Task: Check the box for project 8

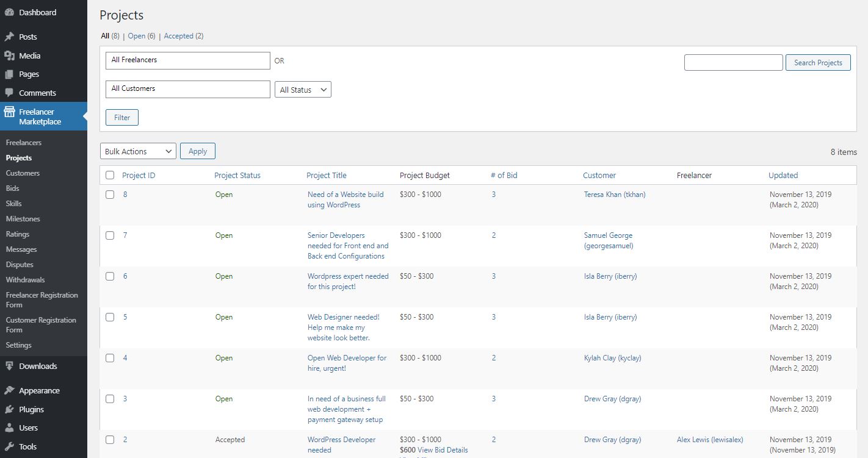Action: (x=110, y=195)
